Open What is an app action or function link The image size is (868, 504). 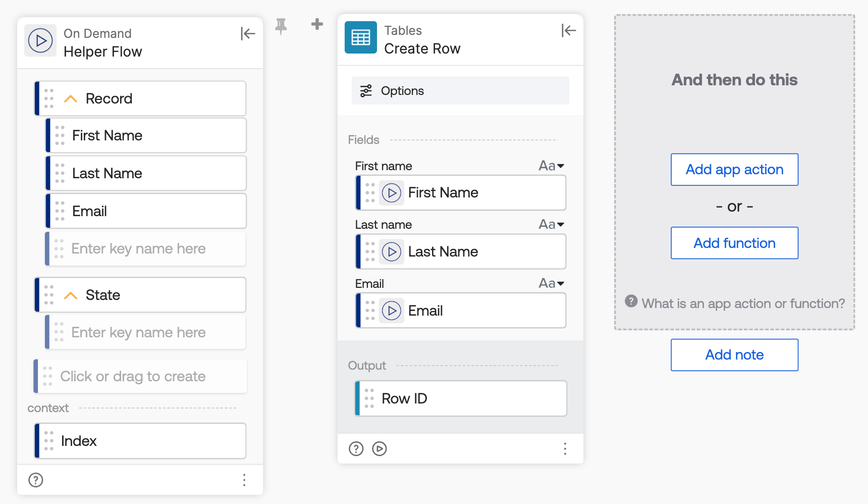point(743,304)
